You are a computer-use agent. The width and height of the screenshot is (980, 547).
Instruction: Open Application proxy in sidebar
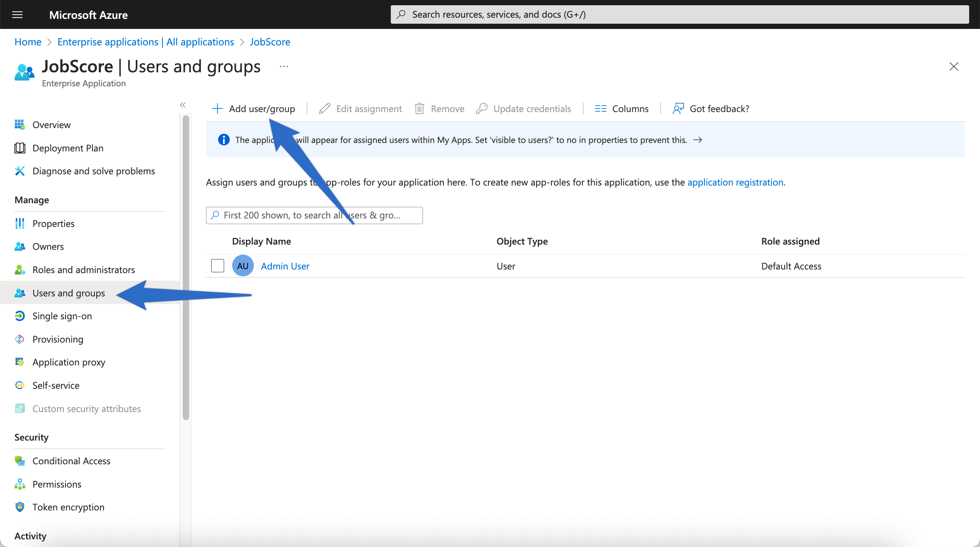coord(69,362)
